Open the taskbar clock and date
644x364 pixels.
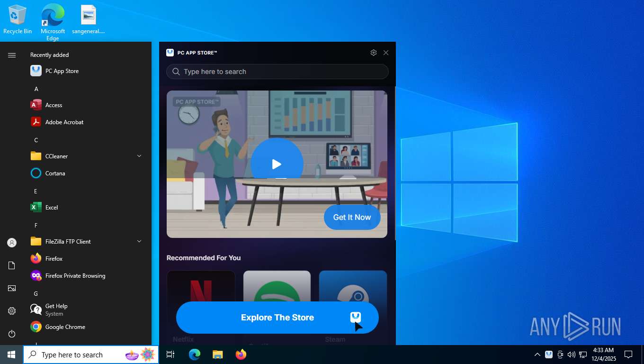(x=603, y=355)
